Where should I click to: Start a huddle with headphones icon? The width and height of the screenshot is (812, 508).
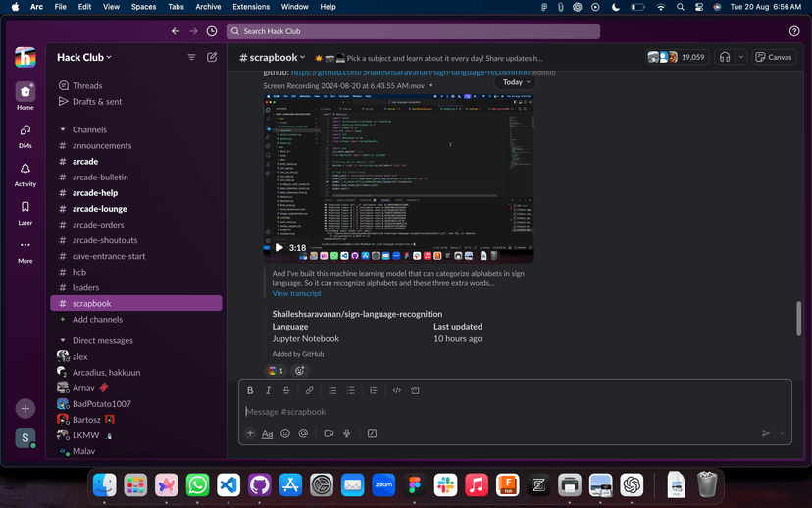[725, 57]
